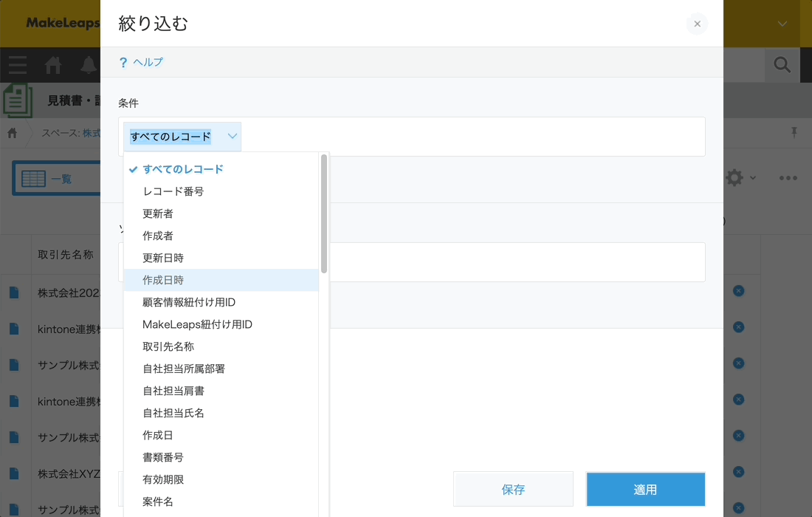Open the 一覧 view selector
Image resolution: width=812 pixels, height=517 pixels.
56,179
